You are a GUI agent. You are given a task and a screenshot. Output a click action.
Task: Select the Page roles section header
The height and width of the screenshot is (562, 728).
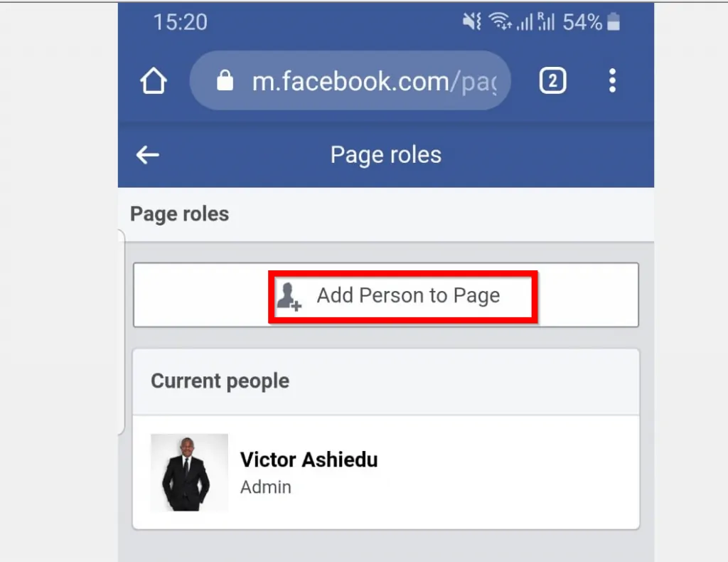point(178,213)
